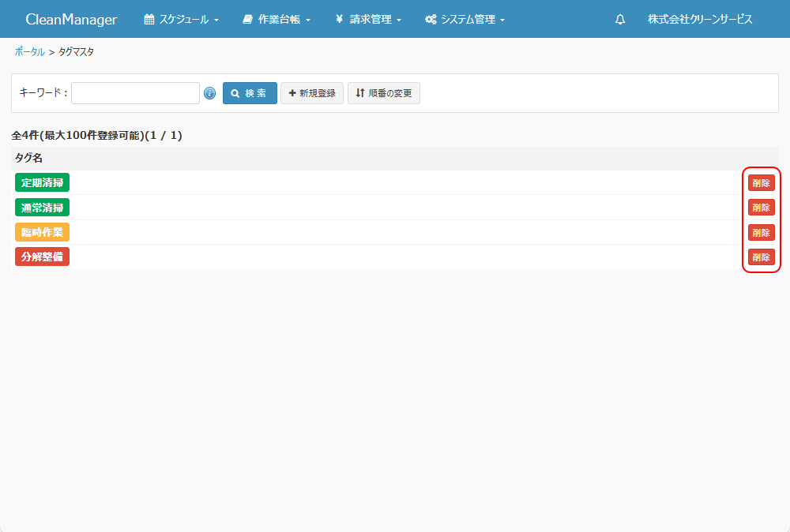Go to ポータル breadcrumb link
790x532 pixels.
[x=29, y=52]
